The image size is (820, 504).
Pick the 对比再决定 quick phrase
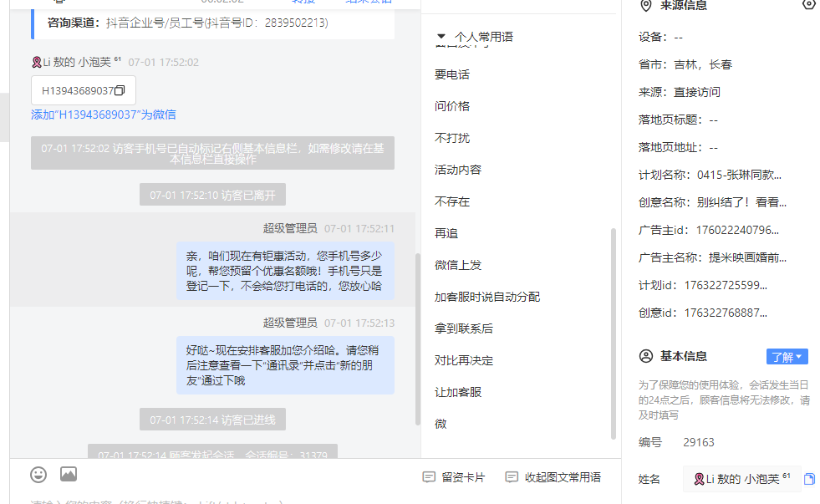pyautogui.click(x=463, y=361)
